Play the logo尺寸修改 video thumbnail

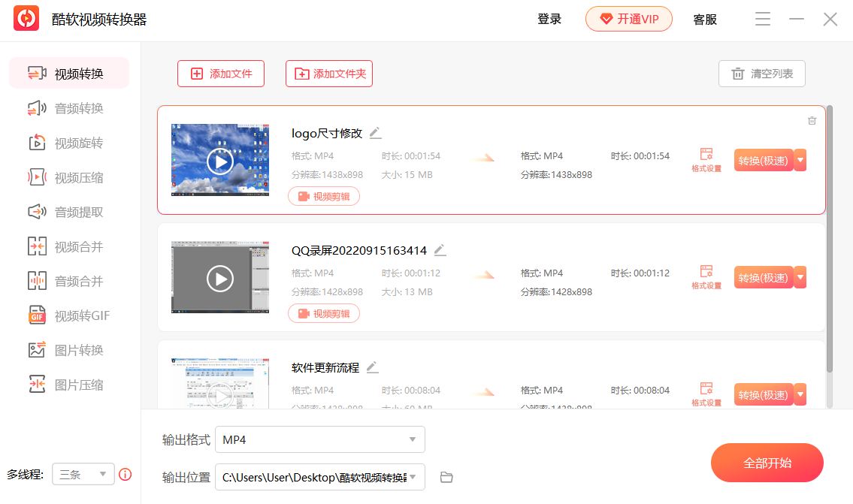(220, 161)
